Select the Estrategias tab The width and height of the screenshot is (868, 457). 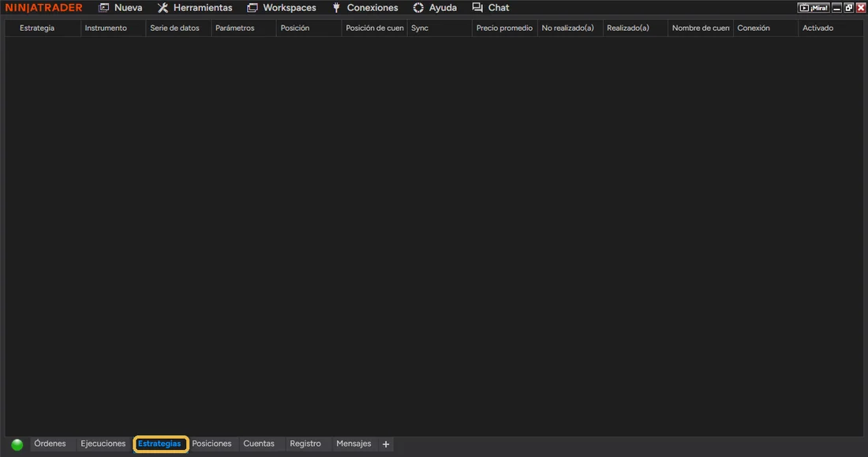point(159,444)
